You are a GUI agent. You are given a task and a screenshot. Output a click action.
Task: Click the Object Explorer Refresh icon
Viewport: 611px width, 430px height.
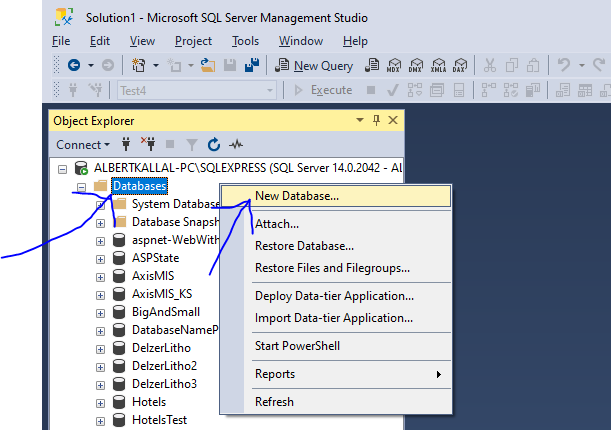214,145
